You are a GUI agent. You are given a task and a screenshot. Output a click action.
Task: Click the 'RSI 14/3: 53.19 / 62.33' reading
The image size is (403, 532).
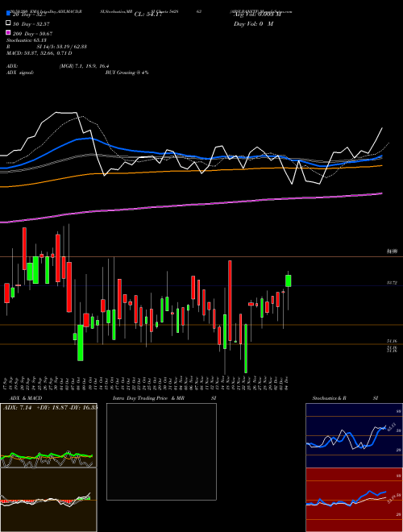(x=47, y=47)
